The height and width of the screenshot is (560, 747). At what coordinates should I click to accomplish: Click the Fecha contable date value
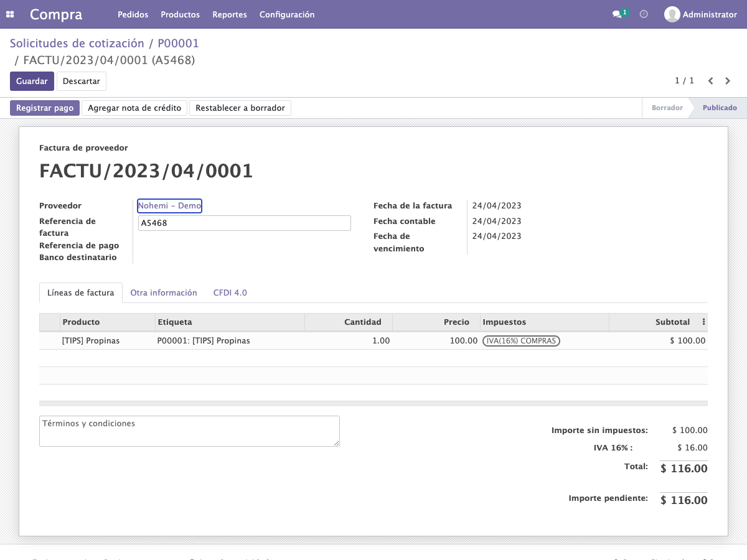click(x=497, y=222)
